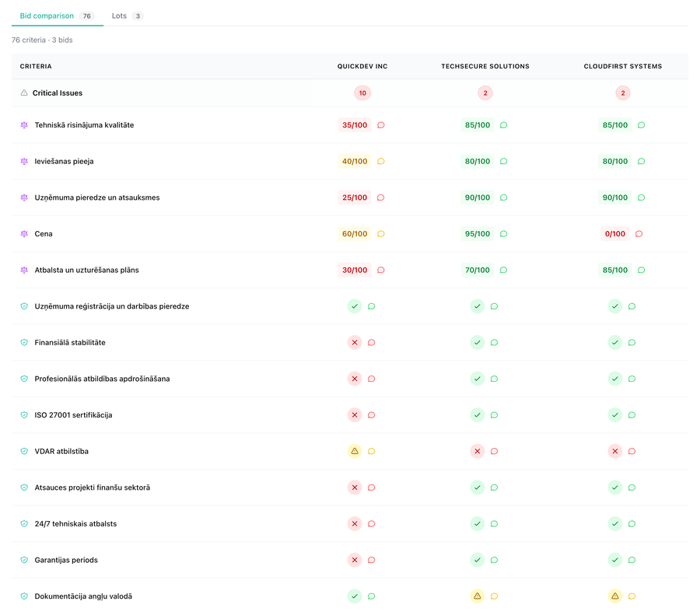The image size is (700, 615).
Task: Click TechSecure 95/100 score on Cena row
Action: (x=477, y=234)
